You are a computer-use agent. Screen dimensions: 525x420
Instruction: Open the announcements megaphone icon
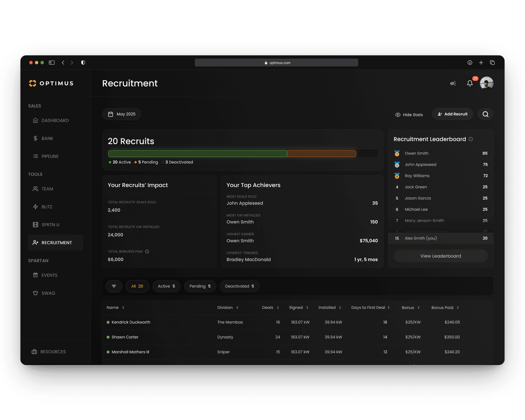[x=453, y=83]
